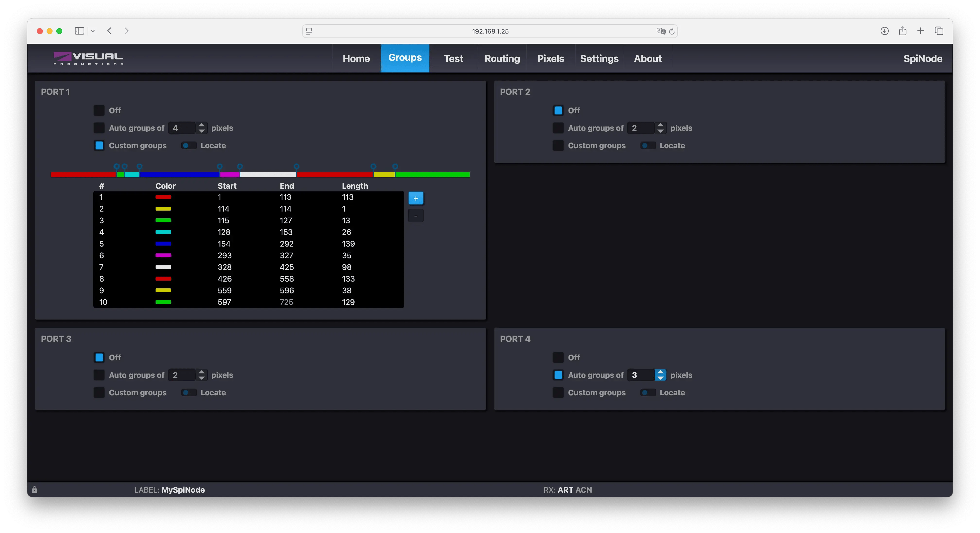Click the page reload icon in the address bar

point(672,31)
